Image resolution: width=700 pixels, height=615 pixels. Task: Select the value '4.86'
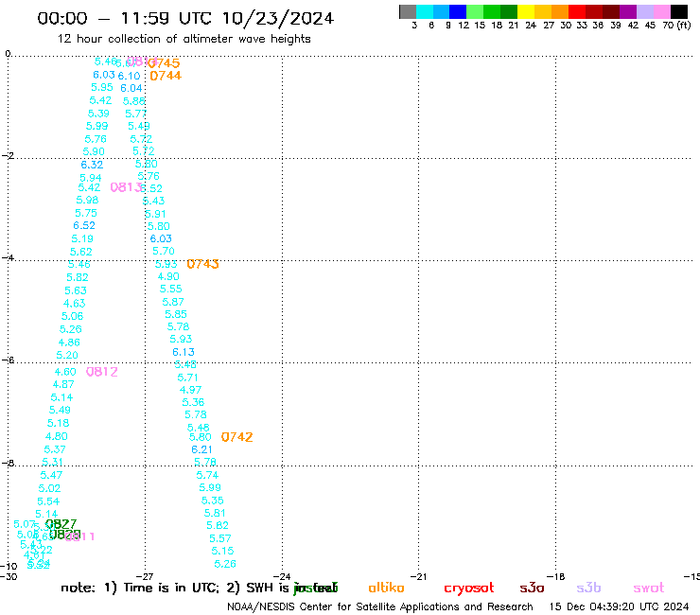click(69, 343)
